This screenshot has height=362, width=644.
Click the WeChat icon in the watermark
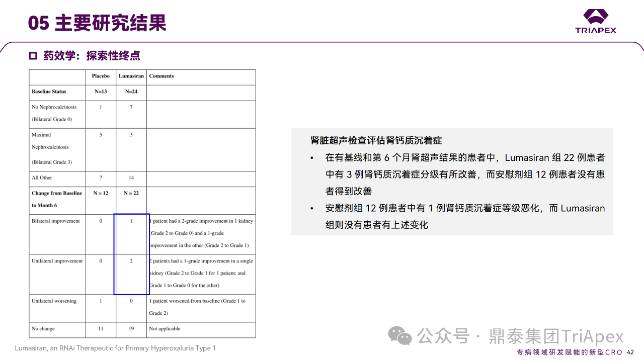[x=400, y=335]
